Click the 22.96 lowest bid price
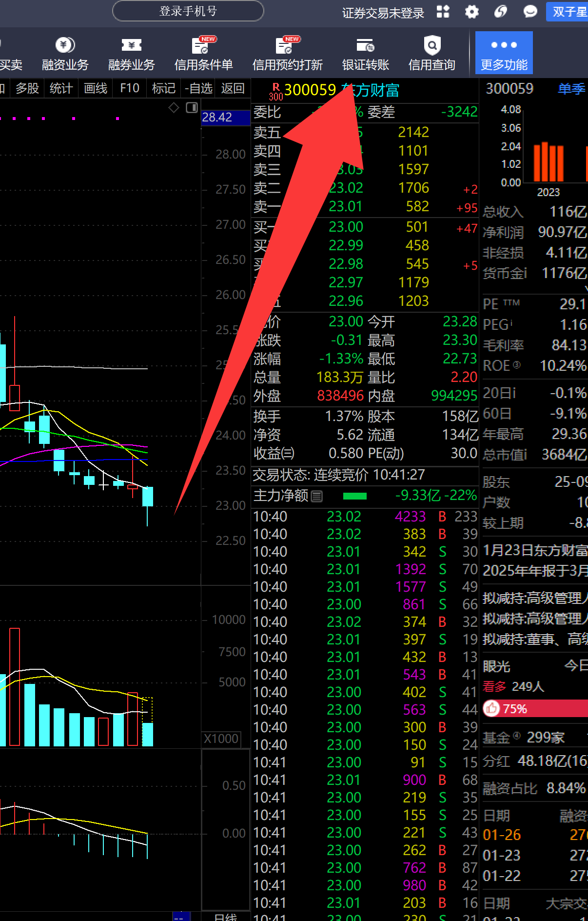The height and width of the screenshot is (921, 588). 346,301
